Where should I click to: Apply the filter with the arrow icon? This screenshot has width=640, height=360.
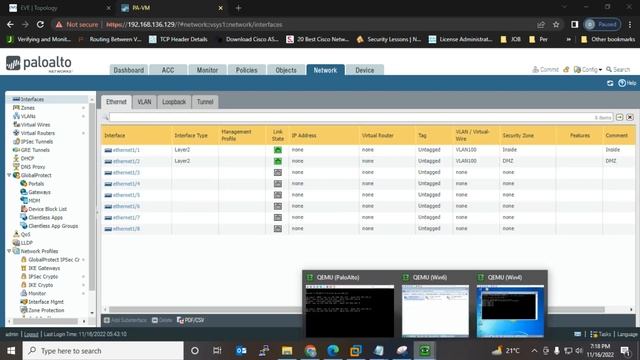(x=620, y=118)
